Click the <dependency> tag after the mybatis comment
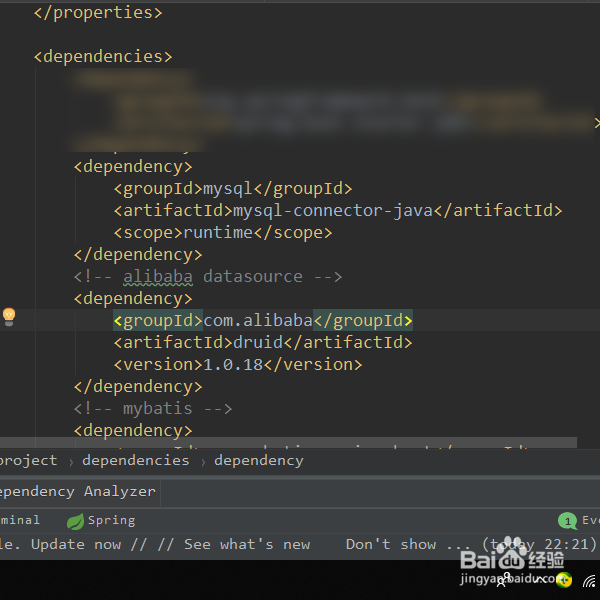Viewport: 600px width, 600px height. click(133, 430)
